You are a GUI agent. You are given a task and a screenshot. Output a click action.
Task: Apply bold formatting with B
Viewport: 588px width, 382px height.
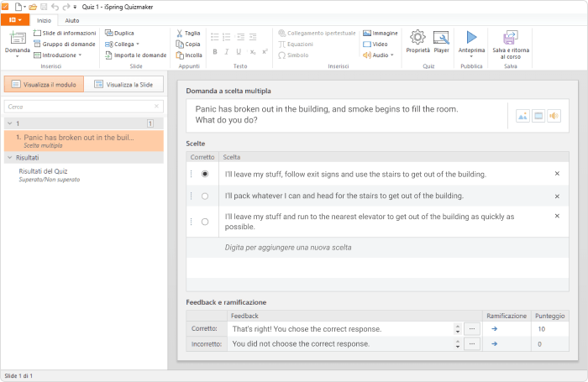pos(215,52)
